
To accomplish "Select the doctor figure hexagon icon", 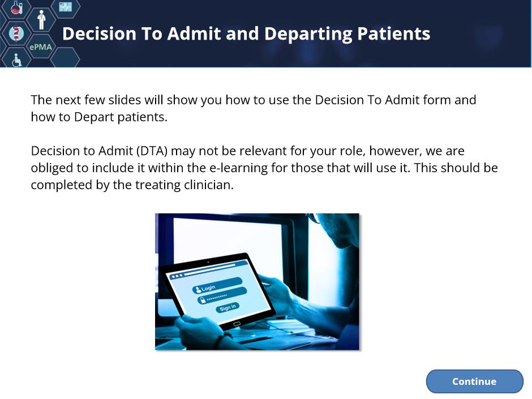I will pos(41,20).
